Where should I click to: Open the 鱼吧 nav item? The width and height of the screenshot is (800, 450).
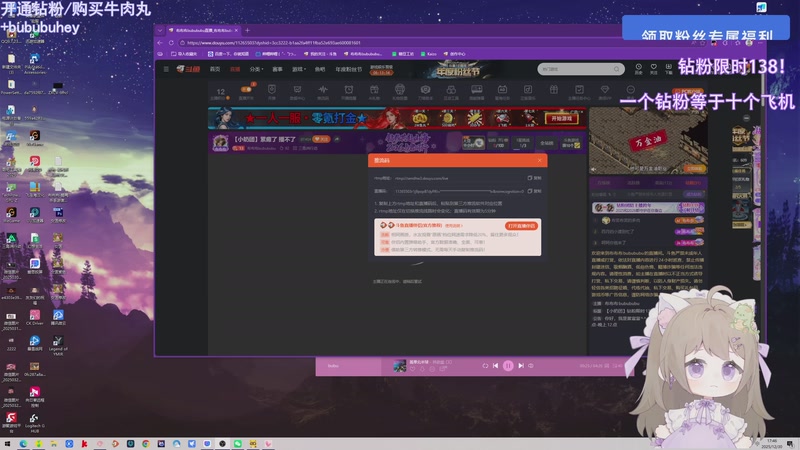coord(320,69)
